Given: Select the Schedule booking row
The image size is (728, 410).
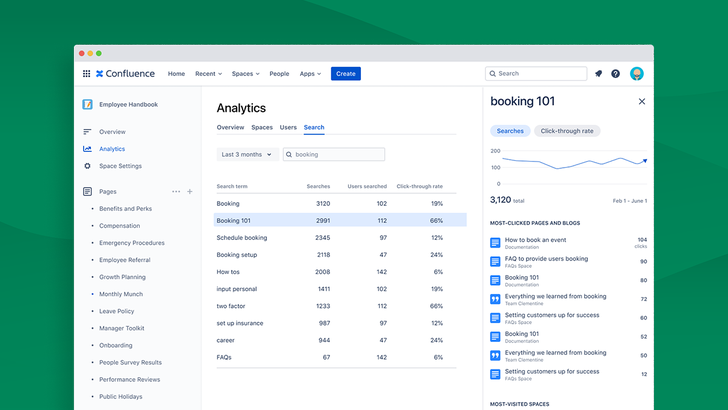Looking at the screenshot, I should tap(336, 238).
